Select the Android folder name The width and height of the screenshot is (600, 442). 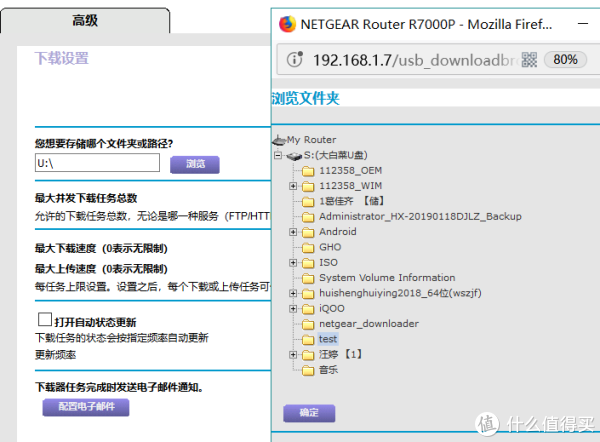pyautogui.click(x=338, y=232)
